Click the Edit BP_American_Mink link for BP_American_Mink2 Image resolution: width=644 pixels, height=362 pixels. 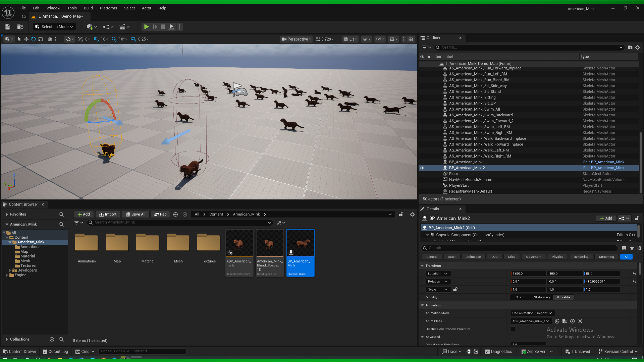click(x=604, y=168)
